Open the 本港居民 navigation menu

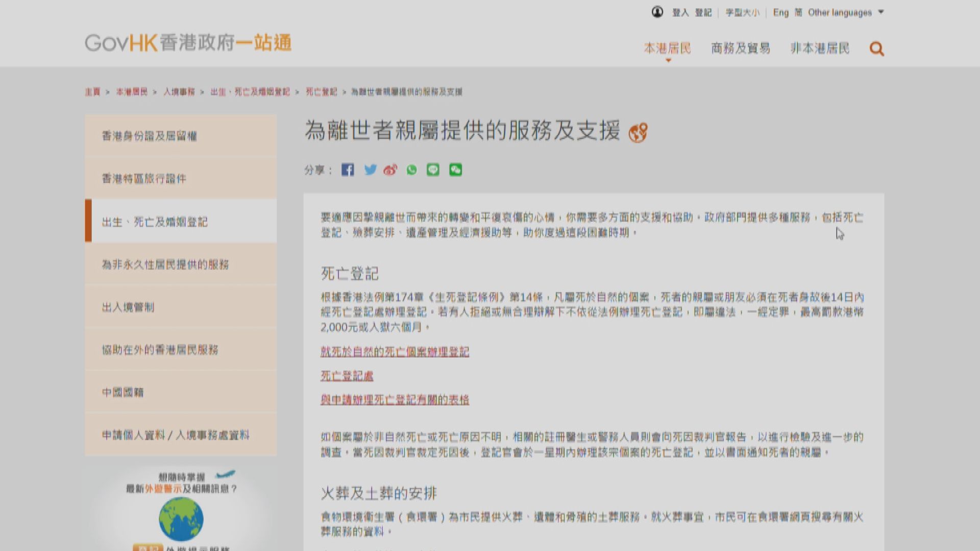pyautogui.click(x=668, y=47)
